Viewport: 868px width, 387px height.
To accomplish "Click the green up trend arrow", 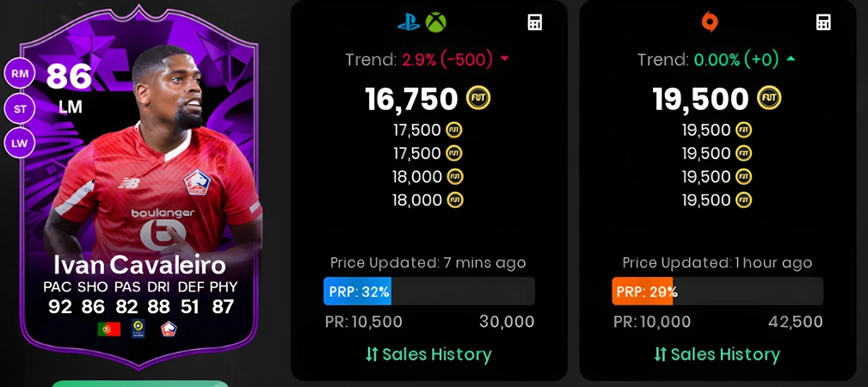I will (791, 58).
